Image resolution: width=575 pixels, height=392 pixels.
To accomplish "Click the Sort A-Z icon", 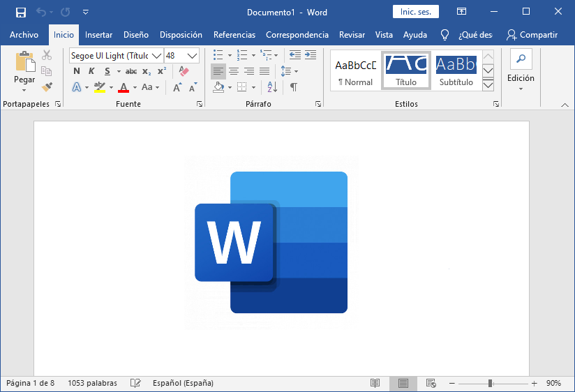I will [x=272, y=87].
